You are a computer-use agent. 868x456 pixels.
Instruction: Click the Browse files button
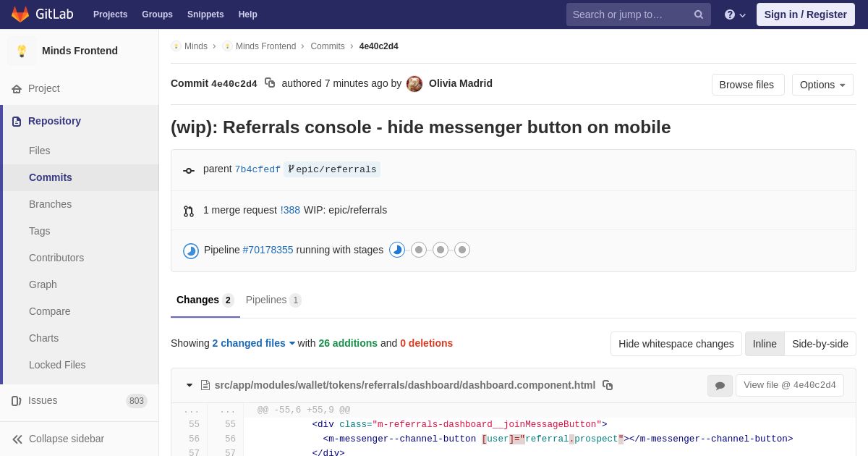click(748, 85)
